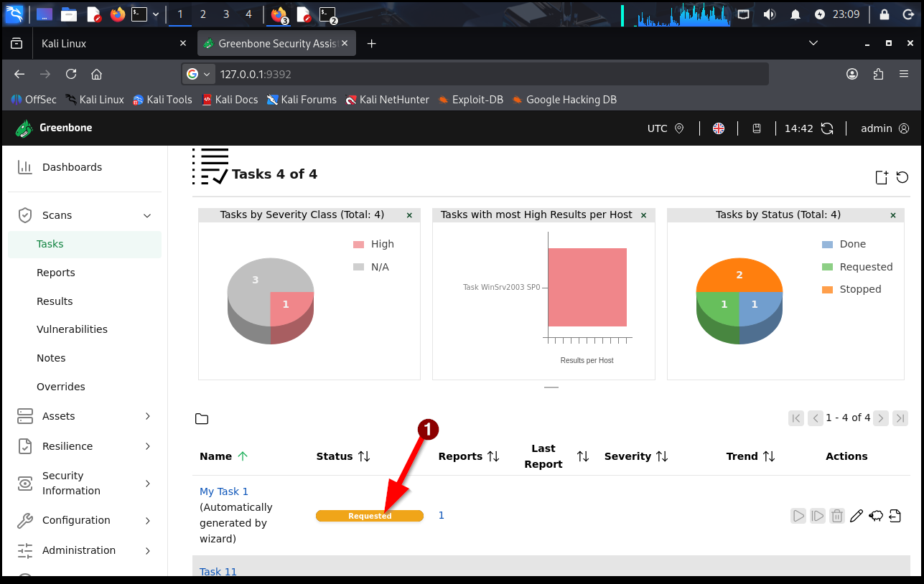The image size is (924, 584).
Task: Close Tasks by Status chart panel
Action: pos(893,215)
